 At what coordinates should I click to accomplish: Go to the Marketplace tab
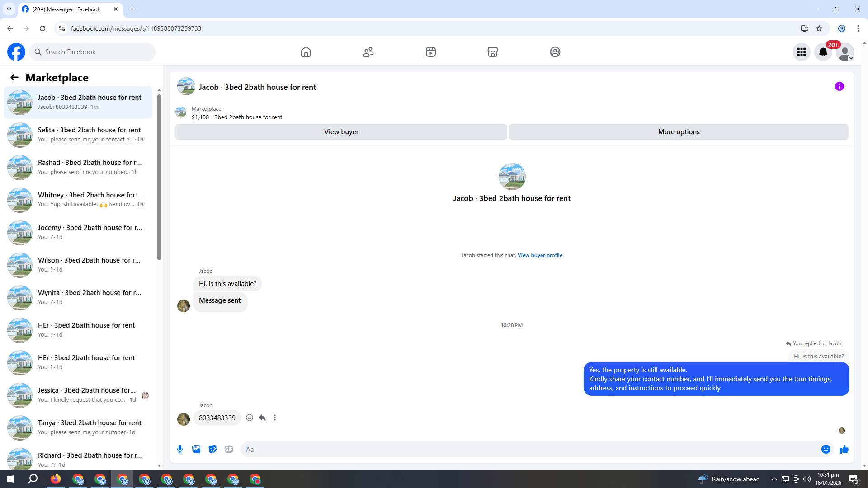pyautogui.click(x=492, y=52)
